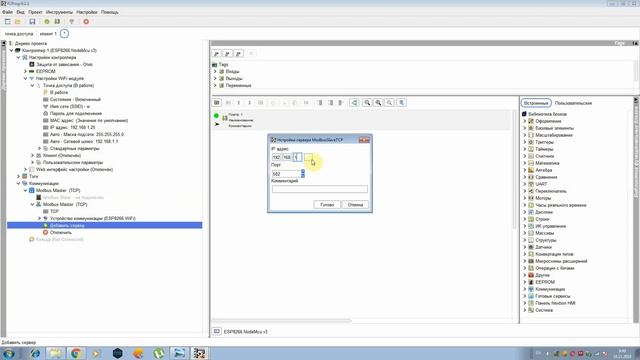The width and height of the screenshot is (640, 360).
Task: Click Отмена in the server dialog
Action: coord(355,204)
